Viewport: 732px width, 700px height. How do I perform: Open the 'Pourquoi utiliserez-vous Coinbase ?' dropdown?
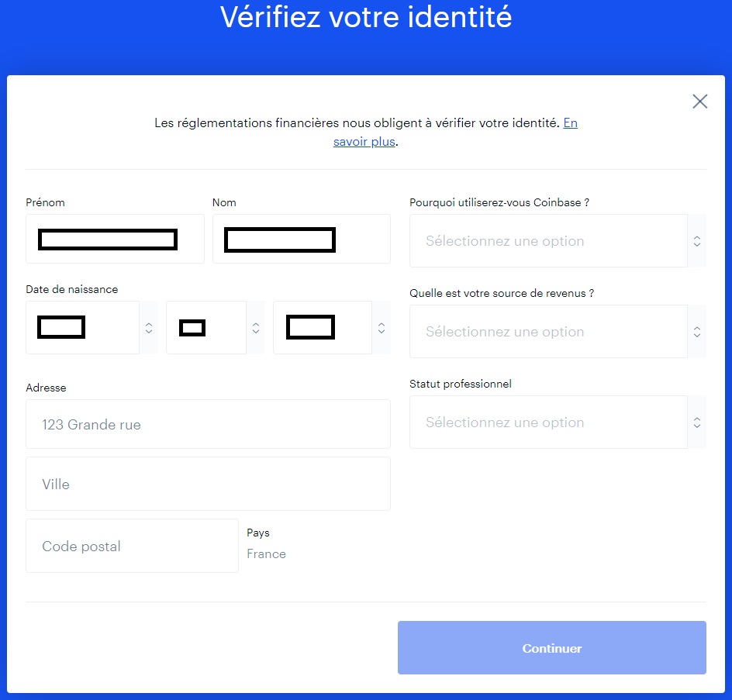(x=549, y=240)
